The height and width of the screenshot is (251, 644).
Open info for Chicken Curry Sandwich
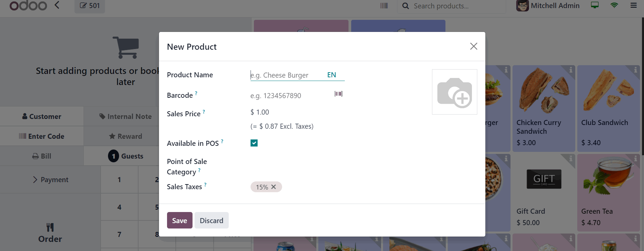pyautogui.click(x=571, y=70)
